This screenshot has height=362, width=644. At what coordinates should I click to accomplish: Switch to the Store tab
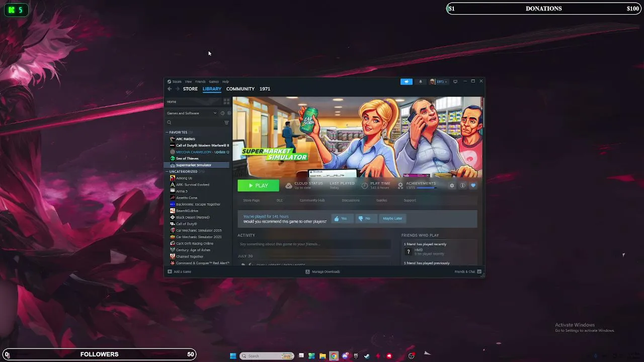click(190, 89)
